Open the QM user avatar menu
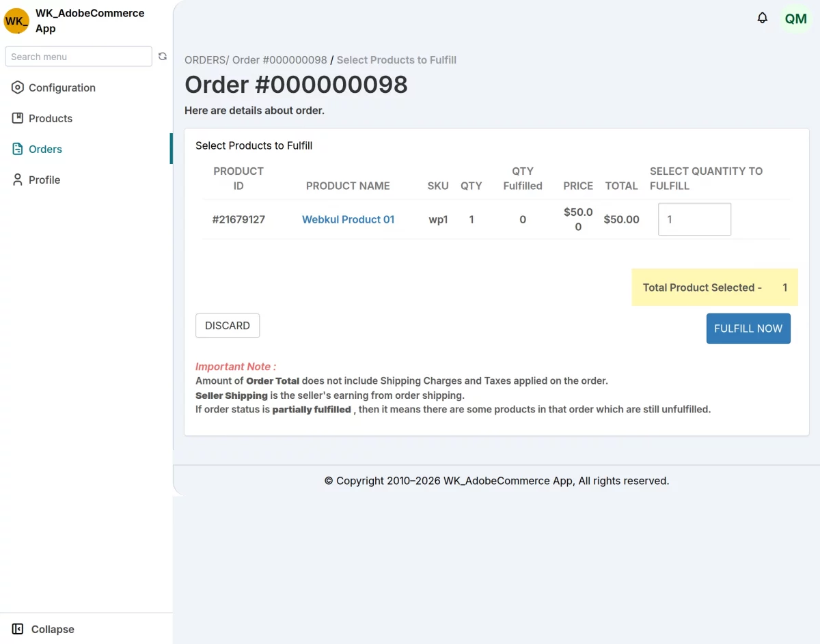Viewport: 820px width, 644px height. [x=796, y=19]
